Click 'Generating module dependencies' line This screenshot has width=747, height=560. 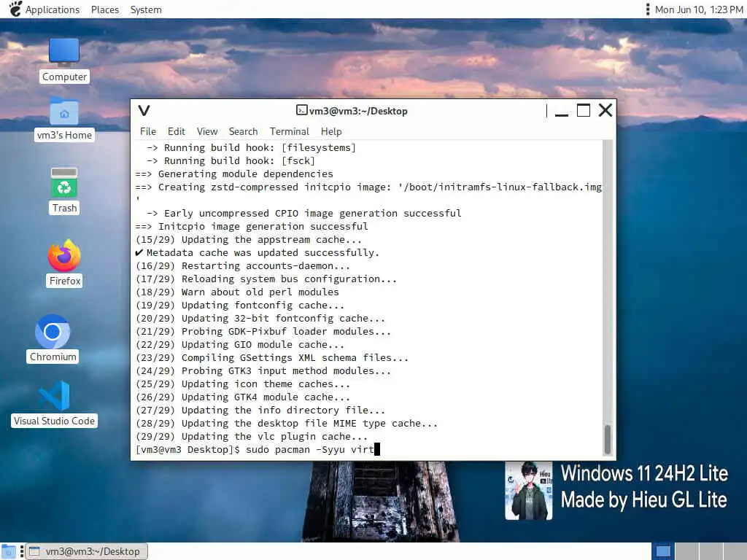tap(234, 174)
